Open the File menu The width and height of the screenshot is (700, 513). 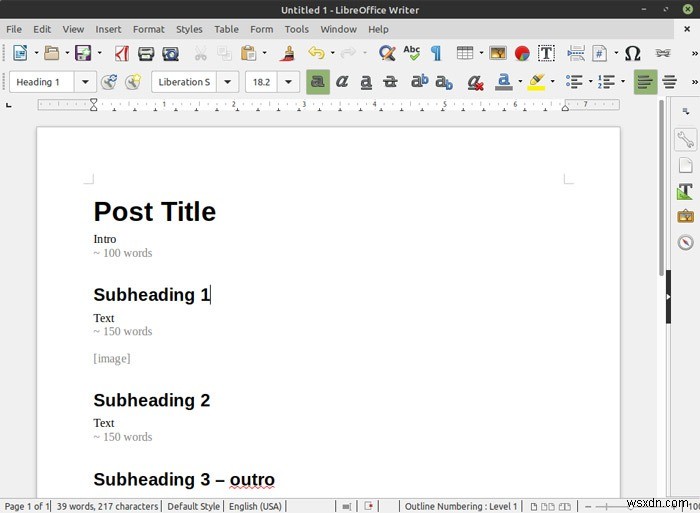tap(14, 29)
